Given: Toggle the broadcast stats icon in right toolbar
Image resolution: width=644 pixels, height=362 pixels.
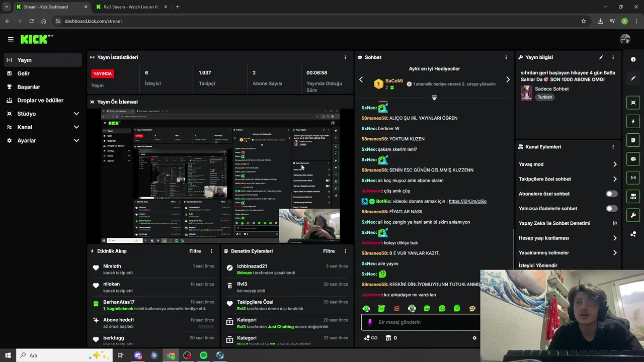Looking at the screenshot, I should pyautogui.click(x=633, y=177).
